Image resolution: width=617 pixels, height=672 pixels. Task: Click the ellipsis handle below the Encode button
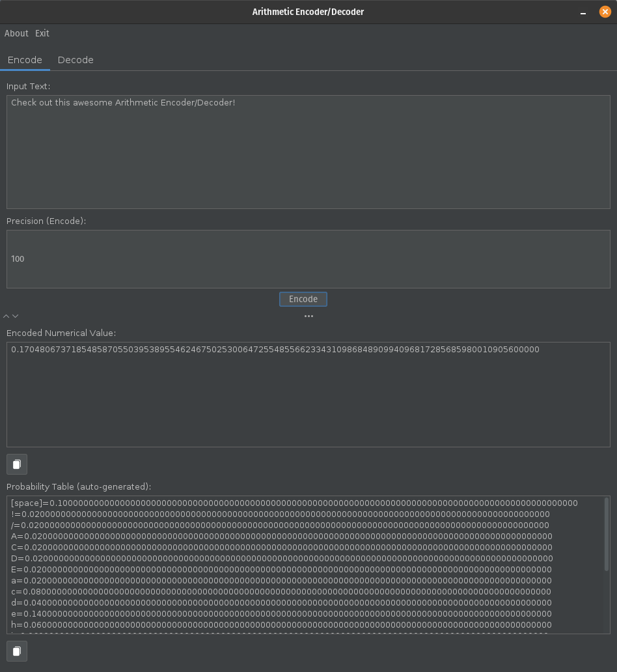(308, 316)
